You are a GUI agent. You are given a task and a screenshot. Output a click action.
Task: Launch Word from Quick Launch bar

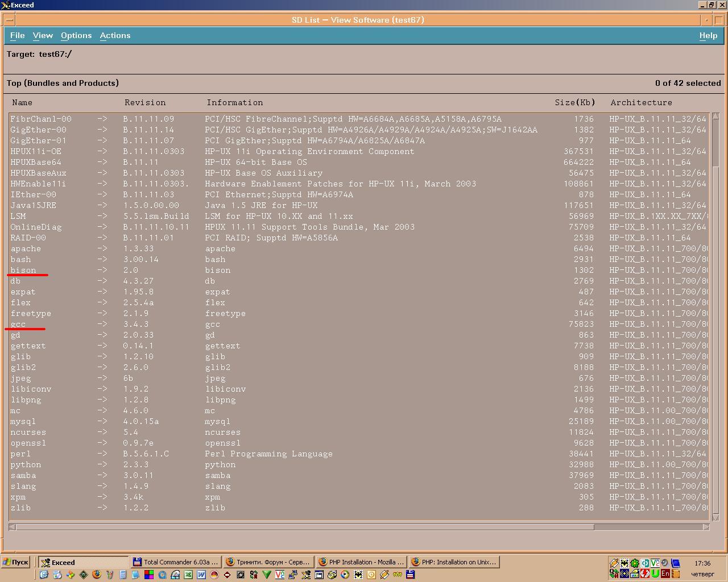point(201,575)
